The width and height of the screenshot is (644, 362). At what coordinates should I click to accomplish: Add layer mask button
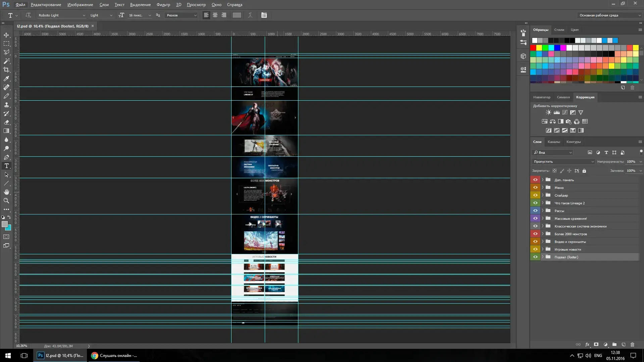(x=596, y=345)
